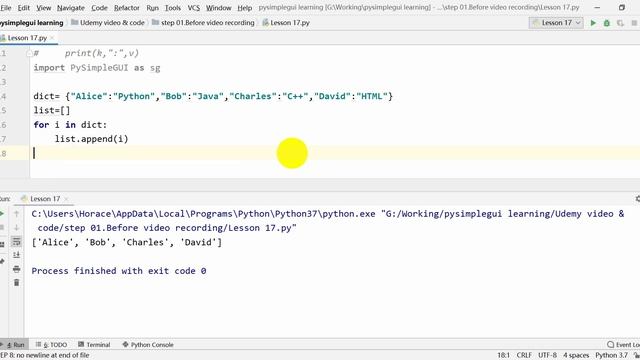Open the Python Console tool window
Image resolution: width=640 pixels, height=360 pixels.
[148, 344]
